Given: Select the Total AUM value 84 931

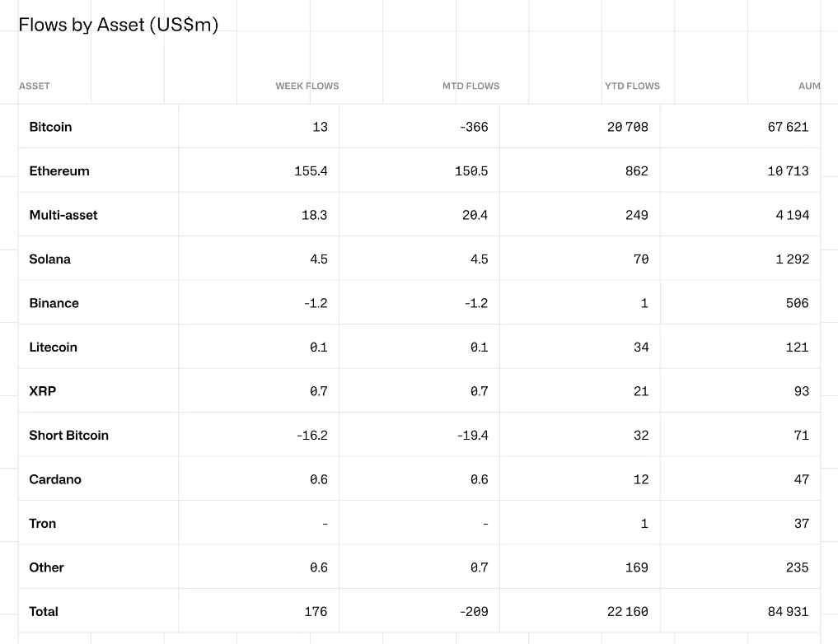Looking at the screenshot, I should [x=788, y=612].
